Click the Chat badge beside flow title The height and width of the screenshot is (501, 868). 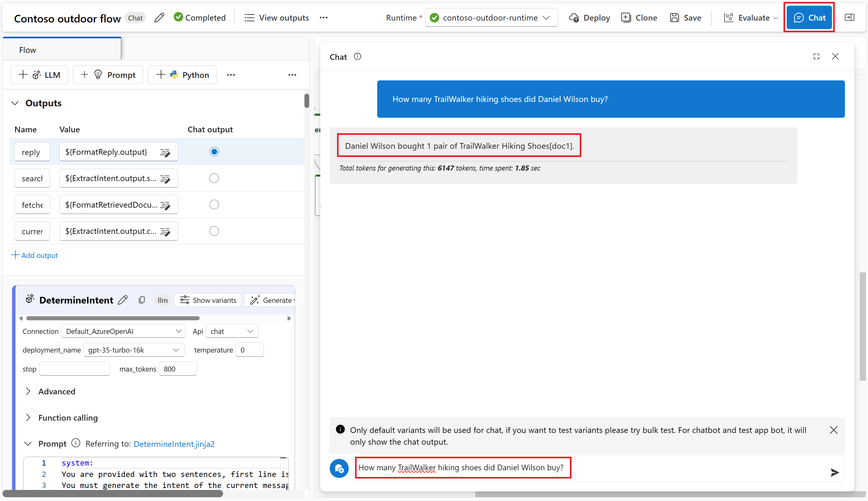pyautogui.click(x=135, y=18)
